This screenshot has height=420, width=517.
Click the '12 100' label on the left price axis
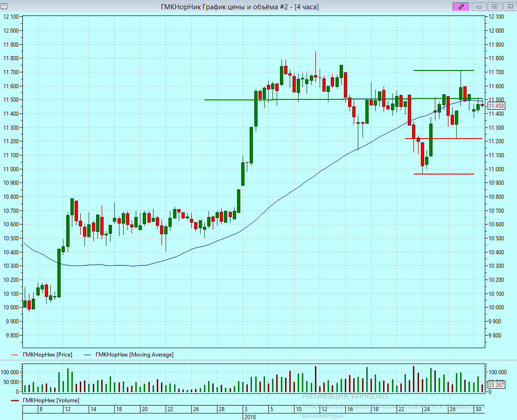pos(11,17)
